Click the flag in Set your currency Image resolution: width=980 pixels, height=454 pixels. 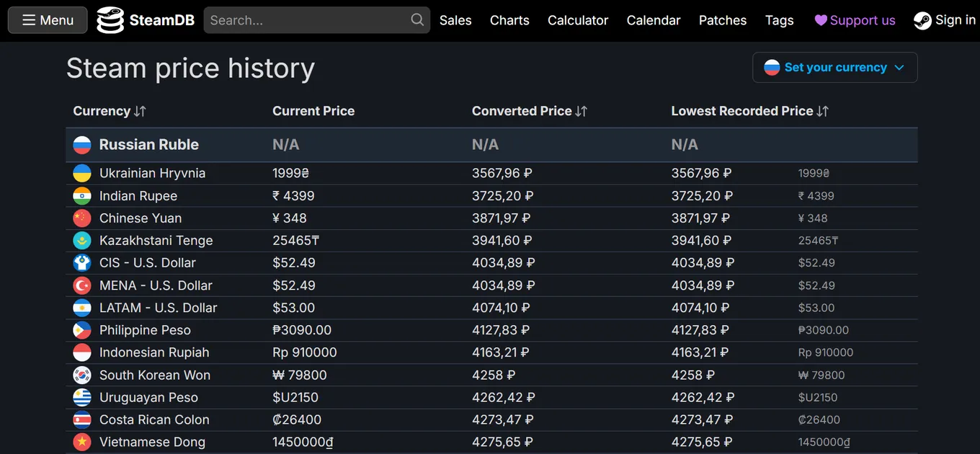(772, 67)
